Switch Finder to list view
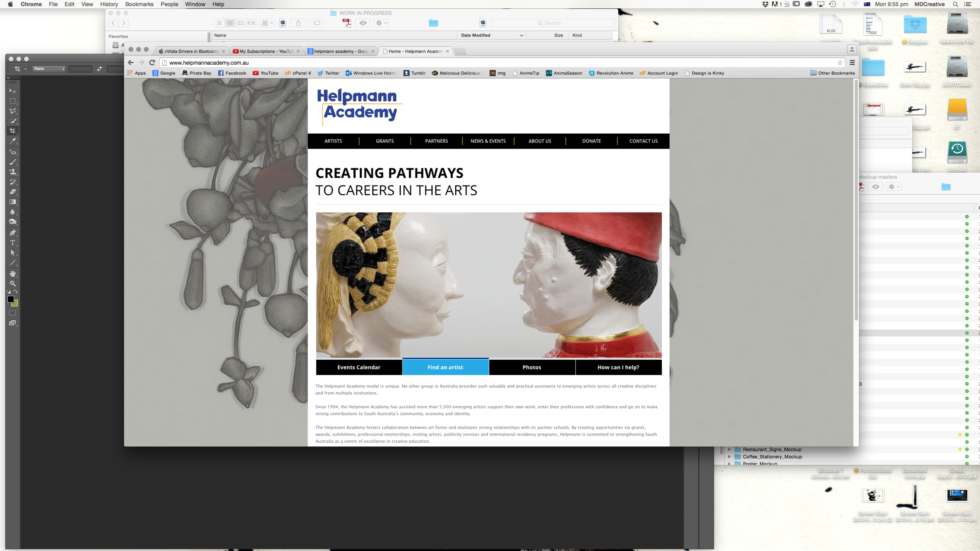Viewport: 980px width, 551px height. [230, 23]
